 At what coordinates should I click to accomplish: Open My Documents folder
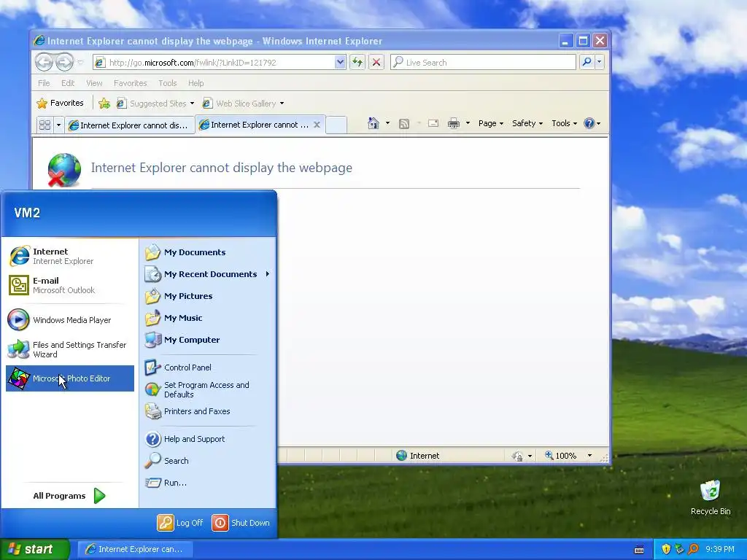point(208,252)
